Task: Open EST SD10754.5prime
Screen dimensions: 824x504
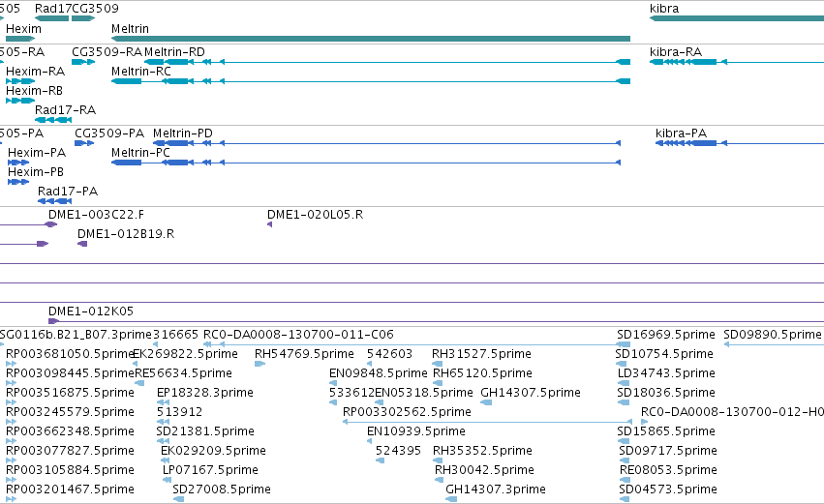Action: (664, 354)
